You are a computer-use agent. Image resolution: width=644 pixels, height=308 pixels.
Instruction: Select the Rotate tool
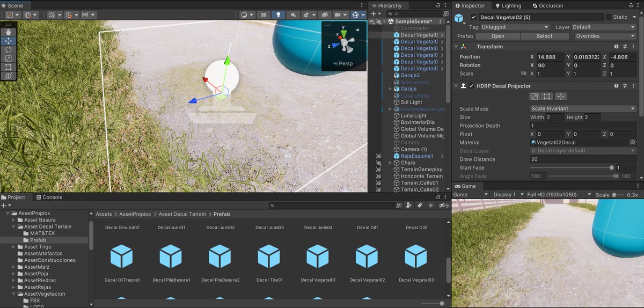(9, 49)
